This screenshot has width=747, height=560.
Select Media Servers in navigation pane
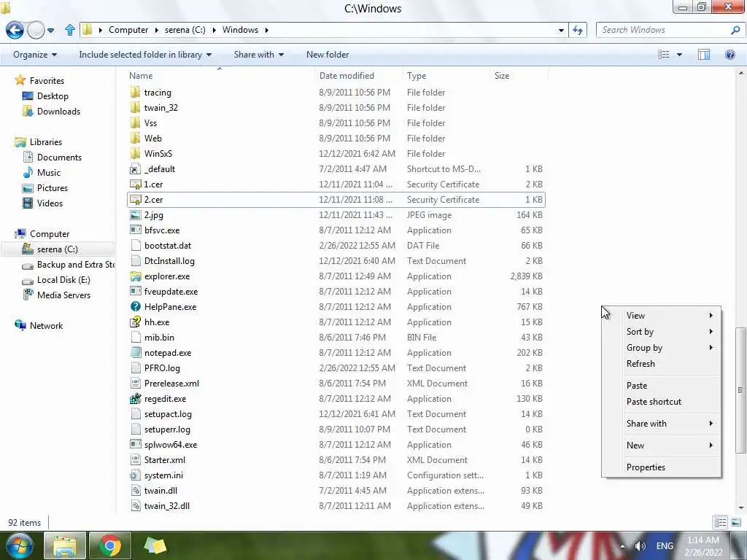tap(57, 295)
